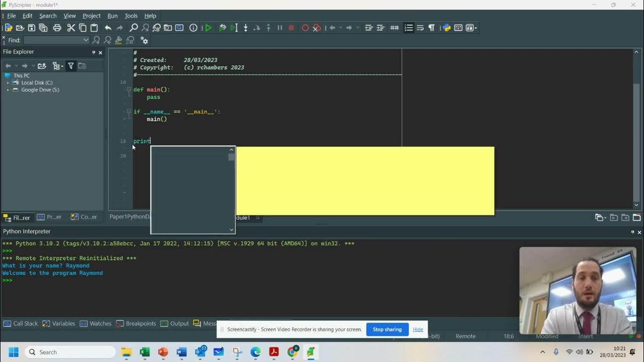Open a file with the Open toolbar icon

20,28
